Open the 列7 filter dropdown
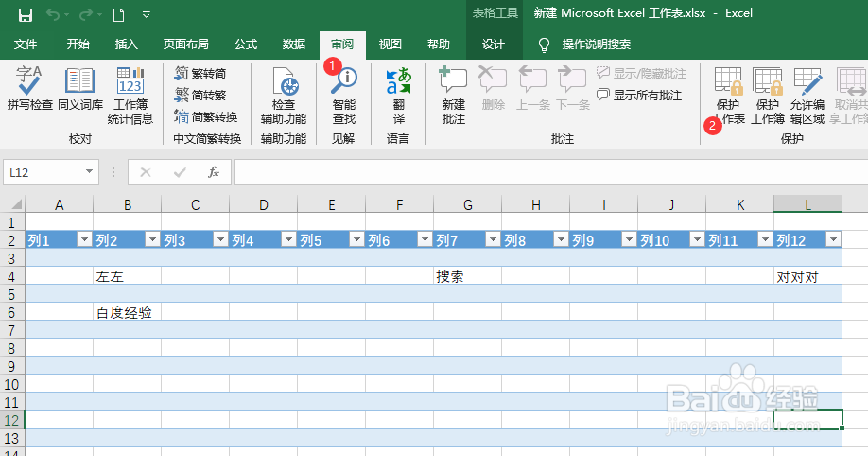 [494, 239]
